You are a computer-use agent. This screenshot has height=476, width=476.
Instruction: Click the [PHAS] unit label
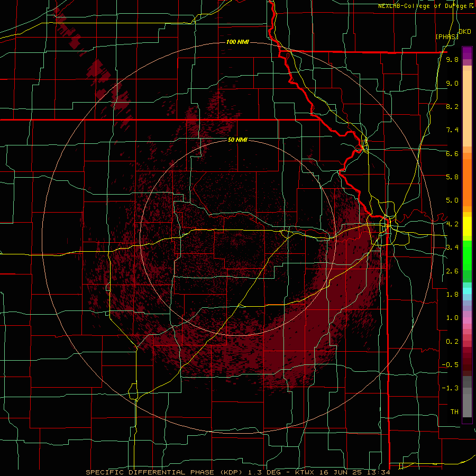(447, 36)
